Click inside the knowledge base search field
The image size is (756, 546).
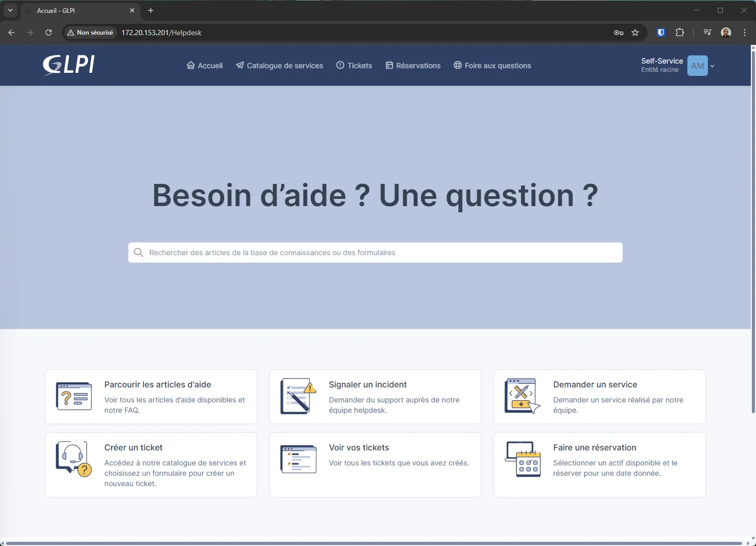(x=375, y=253)
